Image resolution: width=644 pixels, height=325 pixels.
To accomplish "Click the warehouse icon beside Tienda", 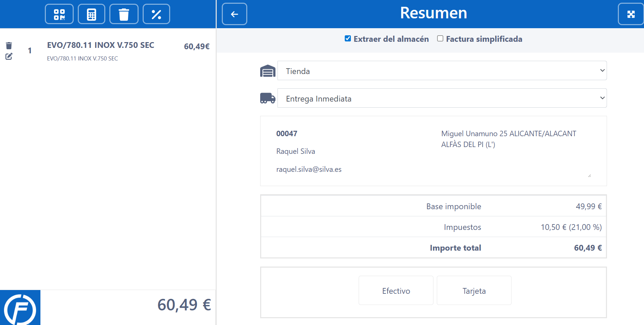I will click(x=268, y=71).
